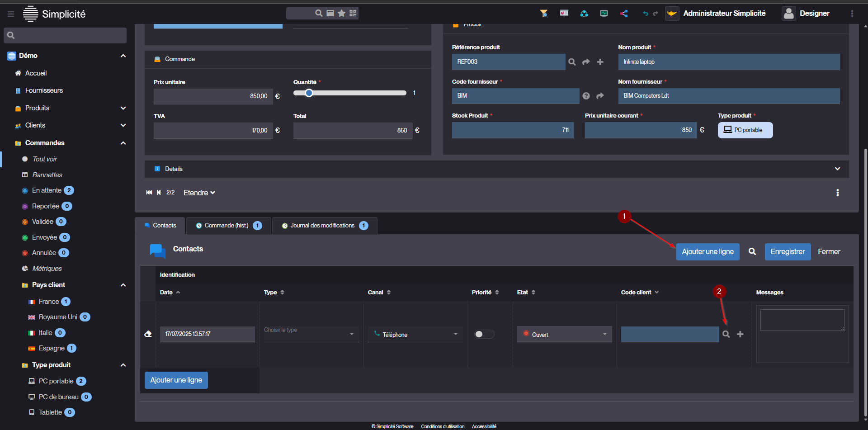Viewport: 868px width, 430px height.
Task: Open the Choisir le type dropdown
Action: pyautogui.click(x=311, y=334)
